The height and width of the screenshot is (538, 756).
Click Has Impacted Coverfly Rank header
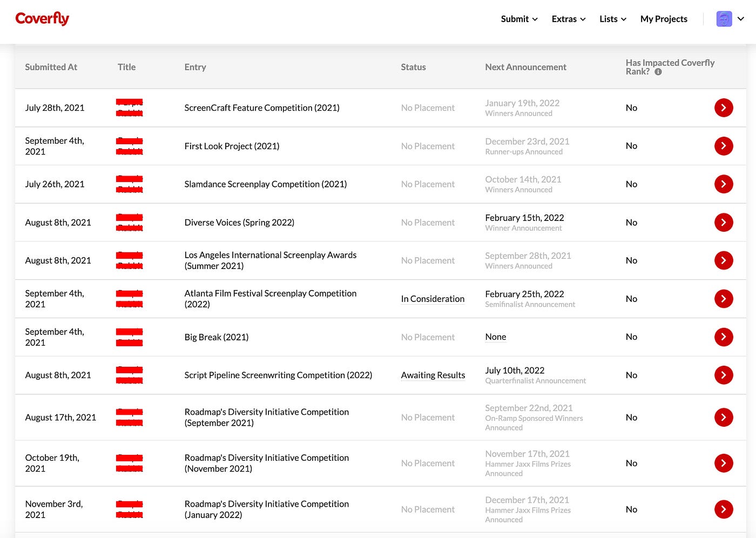pos(670,67)
